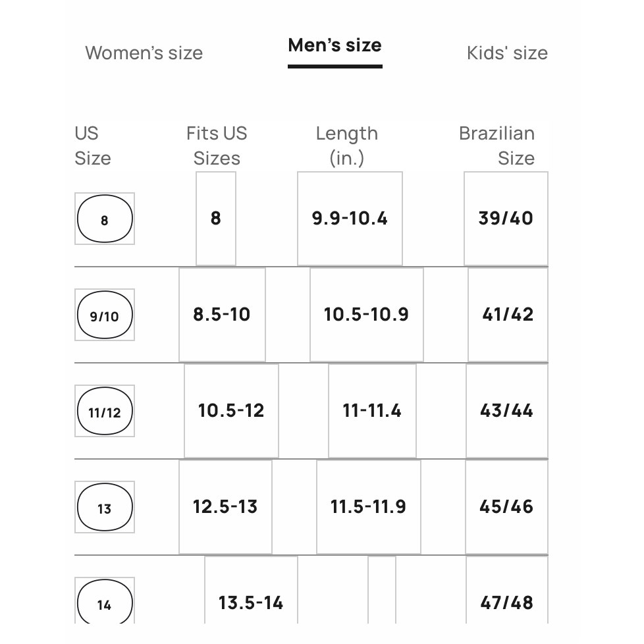Screen dimensions: 644x644
Task: Click the 8.5-10 fits US sizes cell
Action: coord(222,315)
